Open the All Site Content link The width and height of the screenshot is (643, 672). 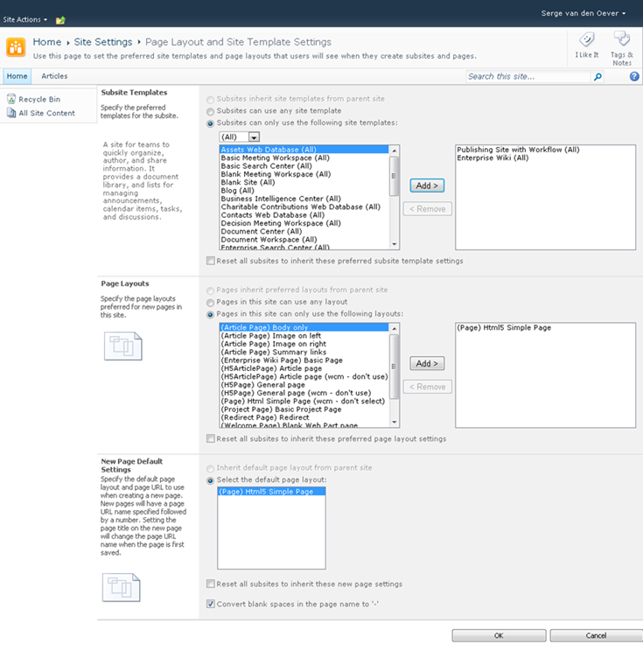tap(46, 113)
